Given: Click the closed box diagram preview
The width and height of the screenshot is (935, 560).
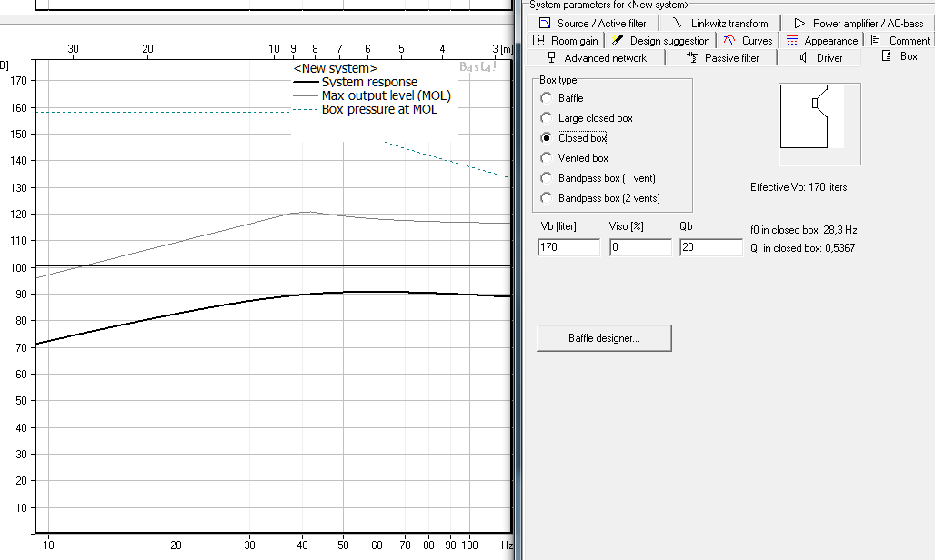Looking at the screenshot, I should [x=819, y=124].
